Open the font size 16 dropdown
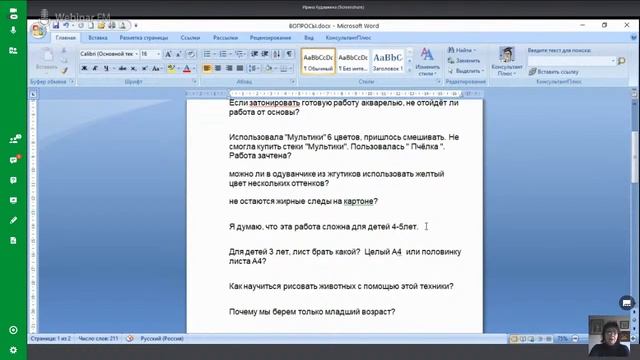The width and height of the screenshot is (640, 360). [x=158, y=54]
